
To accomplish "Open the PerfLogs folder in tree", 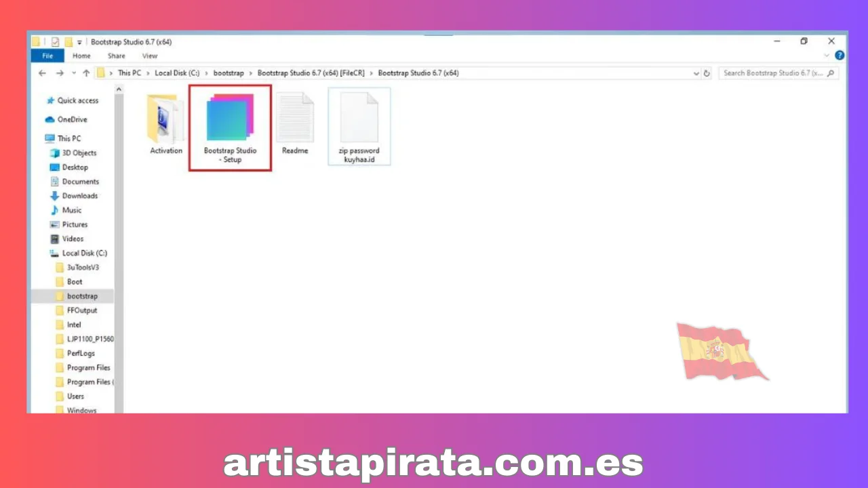I will [75, 353].
